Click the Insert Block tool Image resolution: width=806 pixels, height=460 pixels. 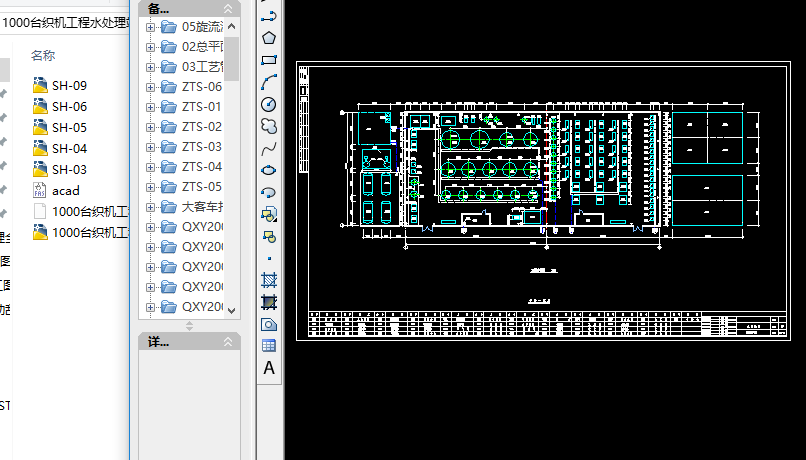(269, 214)
